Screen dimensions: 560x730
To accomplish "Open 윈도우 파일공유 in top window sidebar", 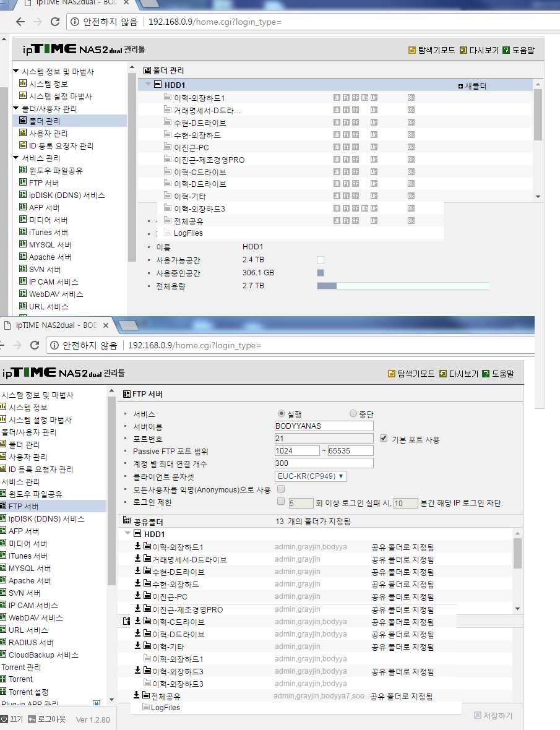I will [x=56, y=171].
